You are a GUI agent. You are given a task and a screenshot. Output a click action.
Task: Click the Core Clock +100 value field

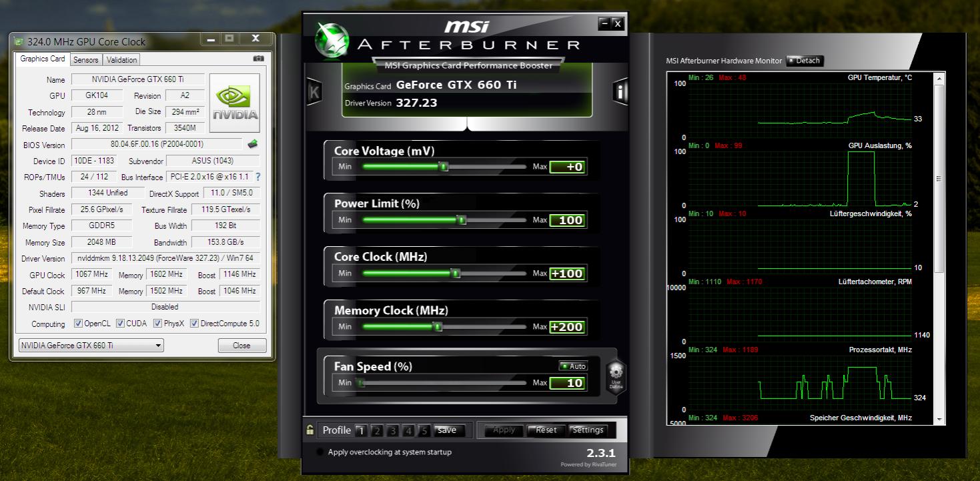tap(567, 274)
